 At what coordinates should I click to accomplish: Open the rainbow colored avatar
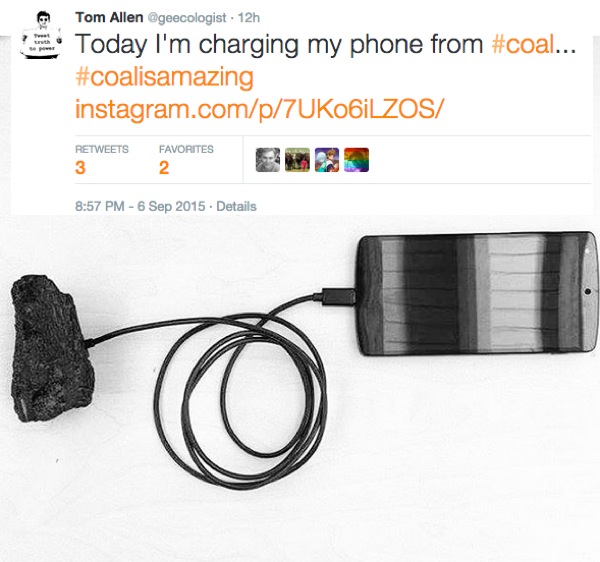pos(356,160)
